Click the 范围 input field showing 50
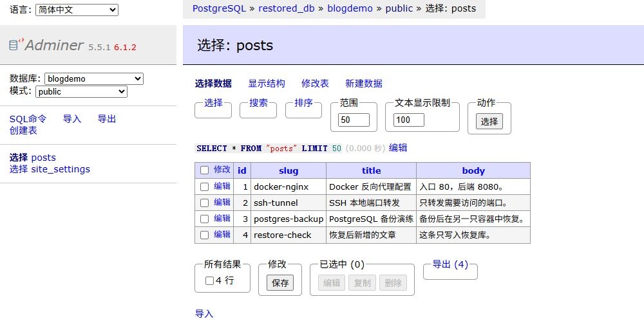644x328 pixels. coord(354,120)
